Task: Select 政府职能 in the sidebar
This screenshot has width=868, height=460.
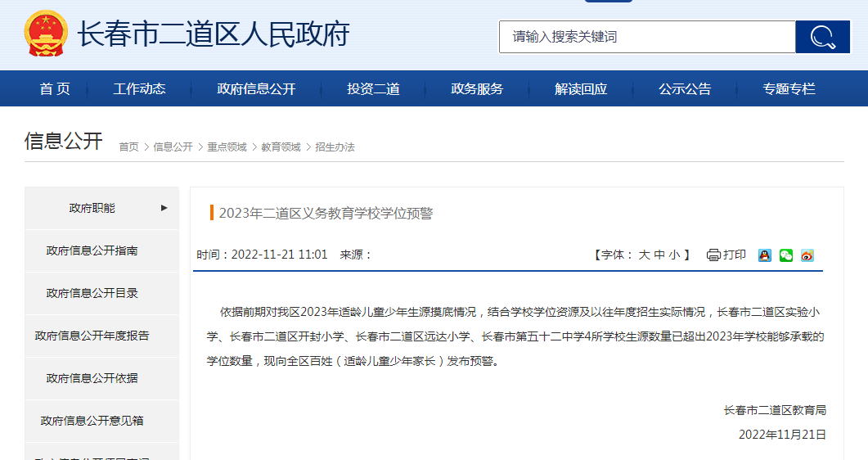Action: [92, 208]
